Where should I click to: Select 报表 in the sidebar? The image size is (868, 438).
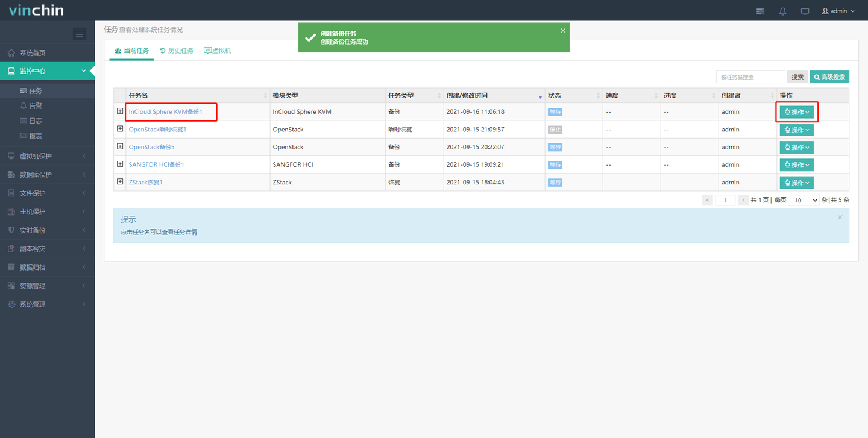(47, 136)
